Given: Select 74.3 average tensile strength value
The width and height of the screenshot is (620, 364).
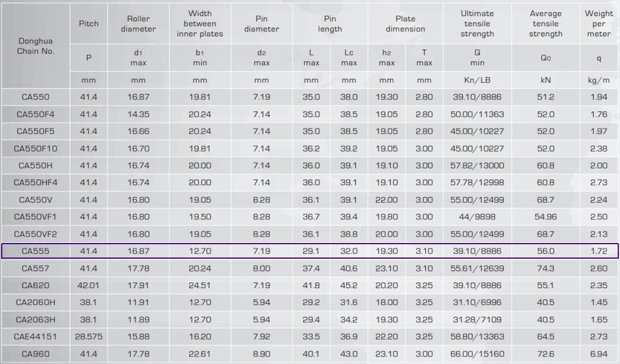Looking at the screenshot, I should tap(546, 269).
